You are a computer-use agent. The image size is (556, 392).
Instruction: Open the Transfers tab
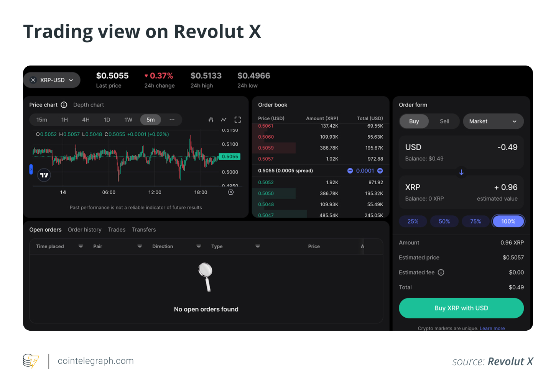[144, 230]
